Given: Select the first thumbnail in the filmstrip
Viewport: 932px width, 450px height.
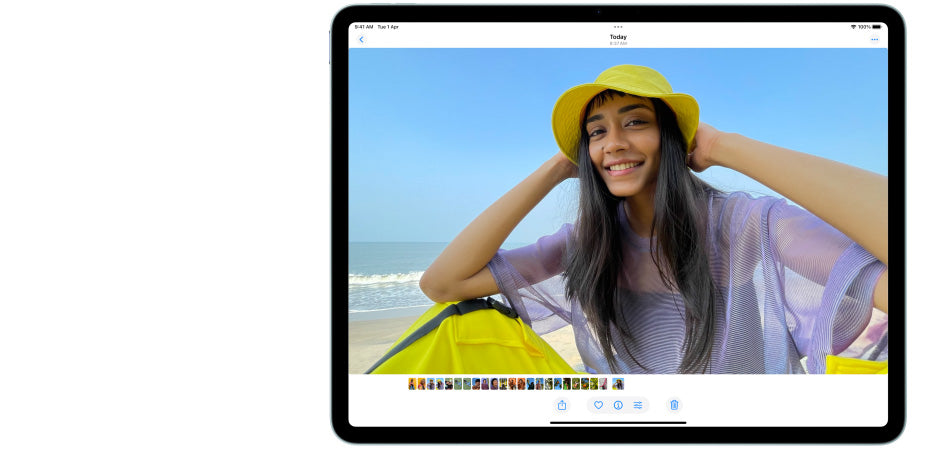Looking at the screenshot, I should (412, 383).
